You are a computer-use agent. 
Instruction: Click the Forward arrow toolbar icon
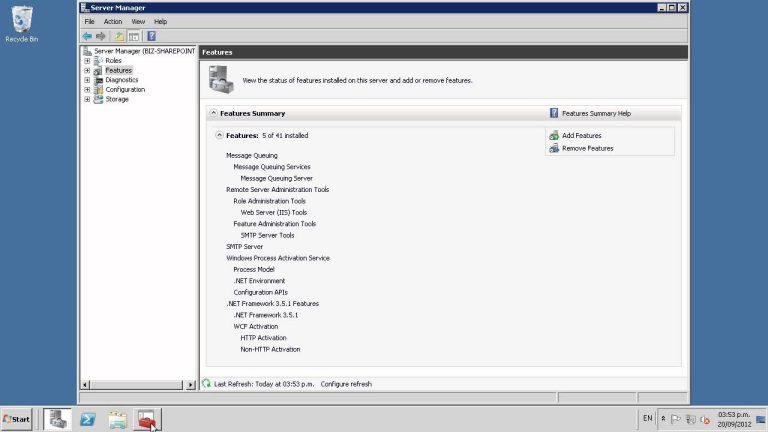tap(101, 36)
